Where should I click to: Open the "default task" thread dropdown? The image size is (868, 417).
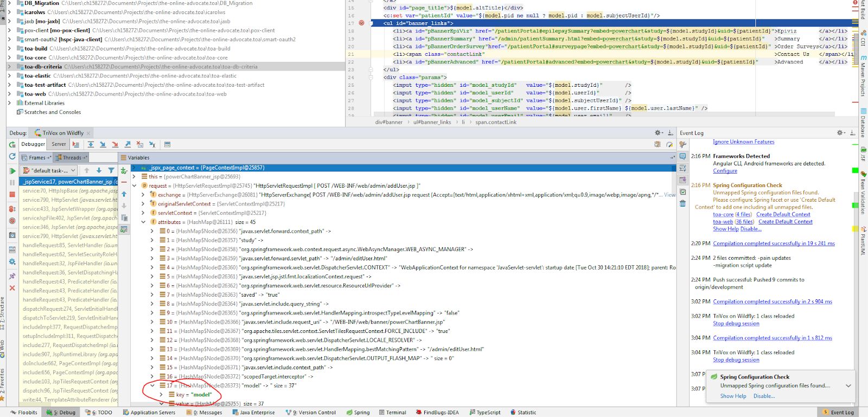click(49, 170)
